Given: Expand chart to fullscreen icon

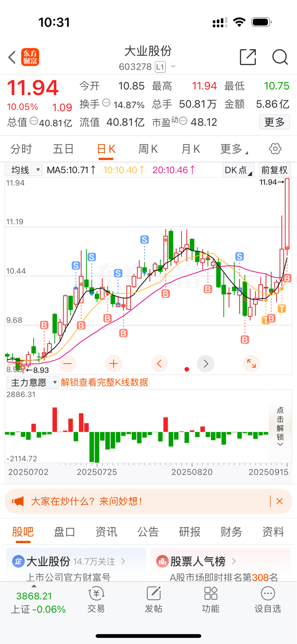Looking at the screenshot, I should tap(251, 364).
